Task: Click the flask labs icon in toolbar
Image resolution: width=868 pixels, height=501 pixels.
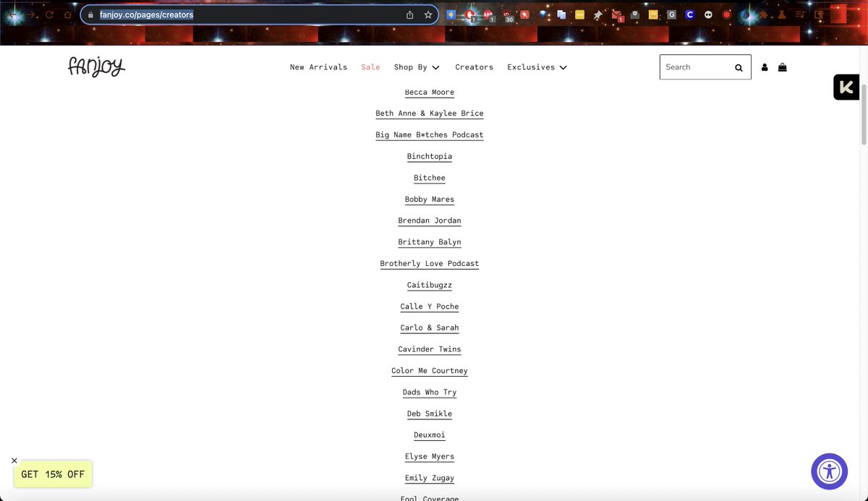Action: (x=781, y=14)
